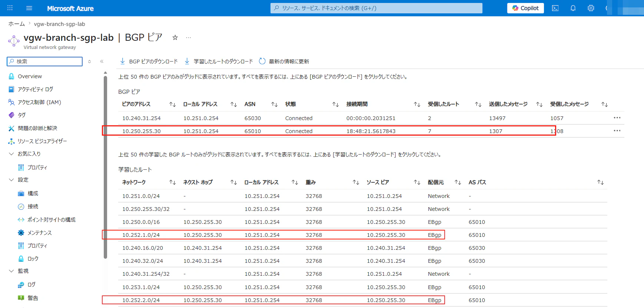
Task: Launch Cloud Shell from top bar
Action: pos(555,8)
